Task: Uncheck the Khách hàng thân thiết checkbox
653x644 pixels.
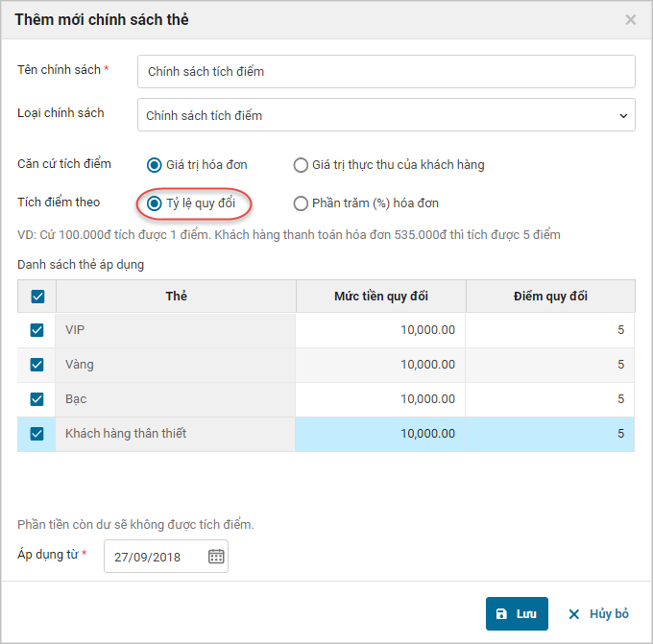Action: coord(37,434)
